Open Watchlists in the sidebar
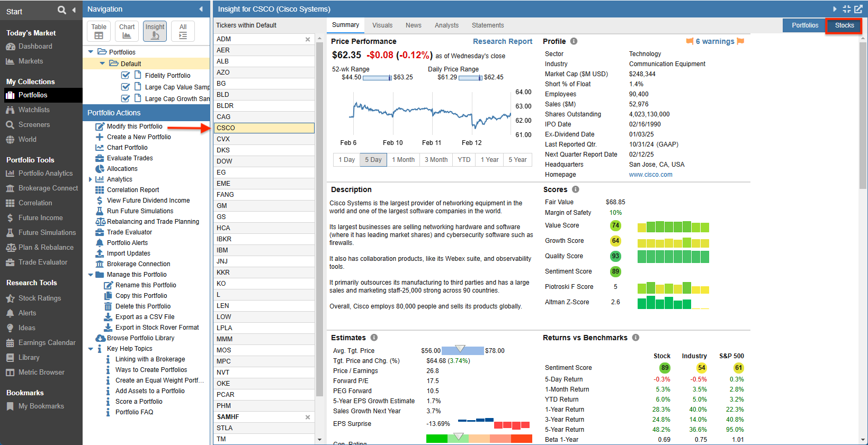The width and height of the screenshot is (868, 445). click(x=34, y=110)
